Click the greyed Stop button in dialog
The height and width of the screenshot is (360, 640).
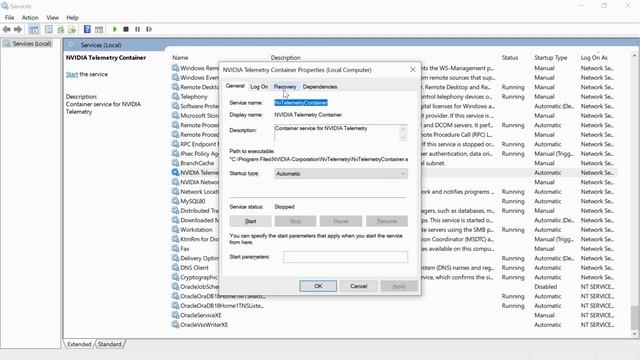pos(296,221)
